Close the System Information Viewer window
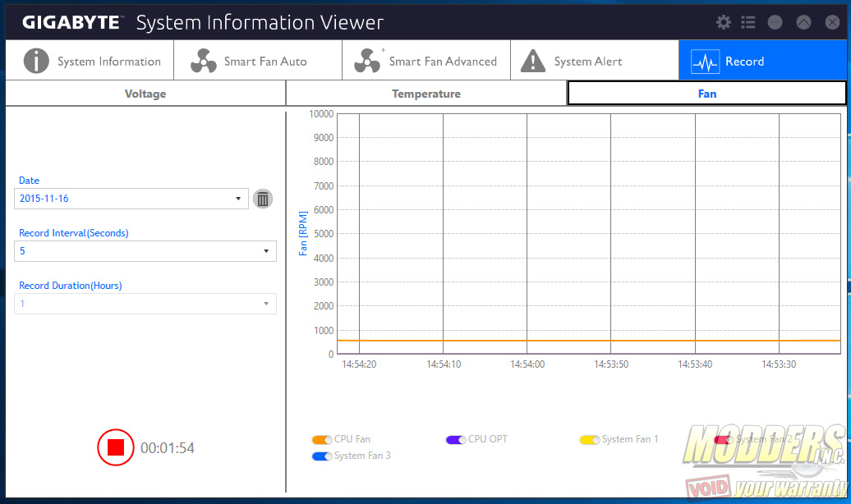851x504 pixels. pyautogui.click(x=832, y=22)
